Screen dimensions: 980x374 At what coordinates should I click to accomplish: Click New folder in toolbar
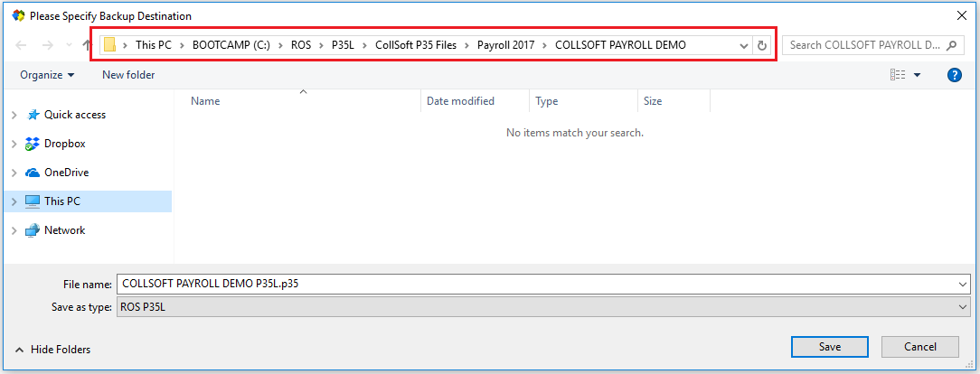(128, 75)
